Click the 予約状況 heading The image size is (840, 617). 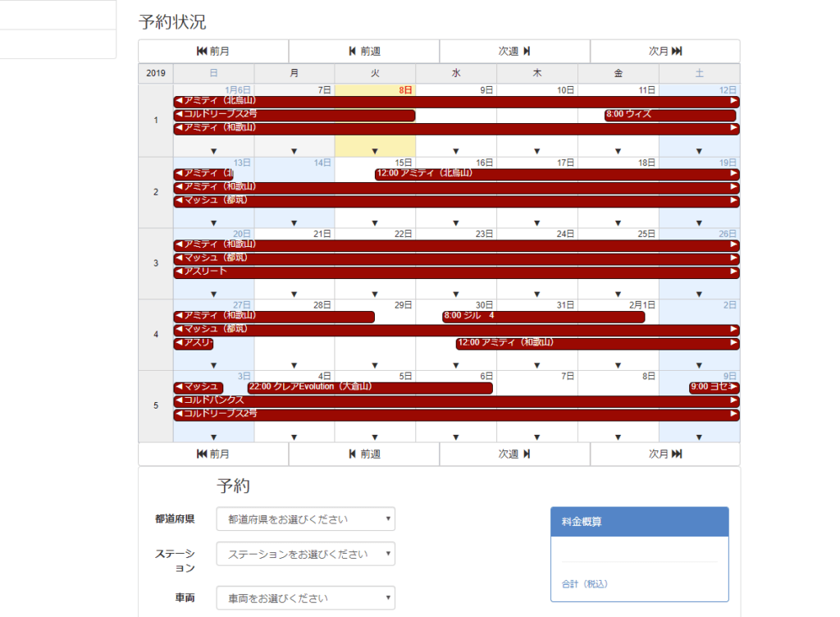click(x=172, y=22)
